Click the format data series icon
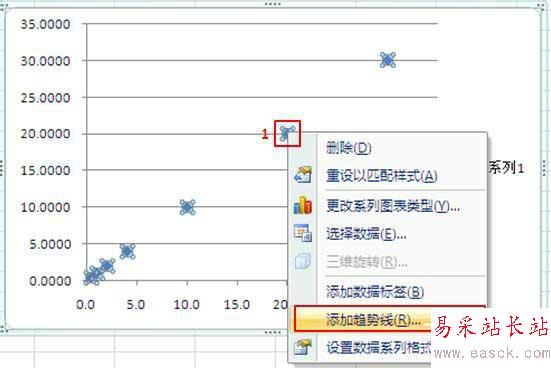The height and width of the screenshot is (368, 551). click(x=303, y=347)
